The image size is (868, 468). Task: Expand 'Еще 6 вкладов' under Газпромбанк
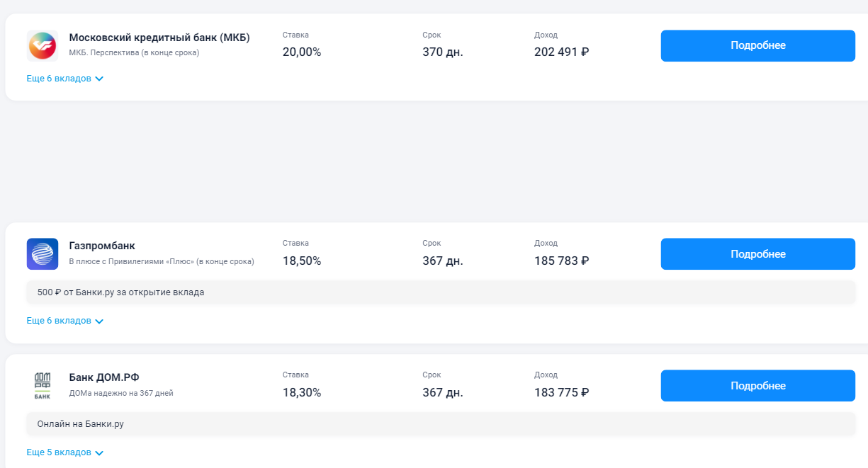(x=65, y=321)
